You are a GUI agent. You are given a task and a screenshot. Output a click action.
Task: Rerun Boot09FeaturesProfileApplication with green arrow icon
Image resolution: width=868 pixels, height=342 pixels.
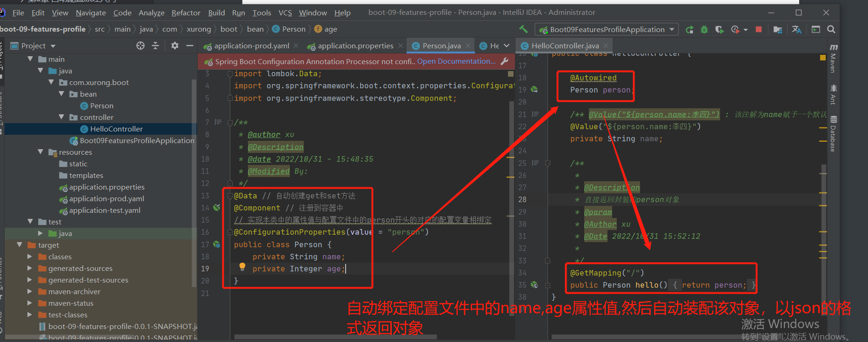tap(689, 29)
